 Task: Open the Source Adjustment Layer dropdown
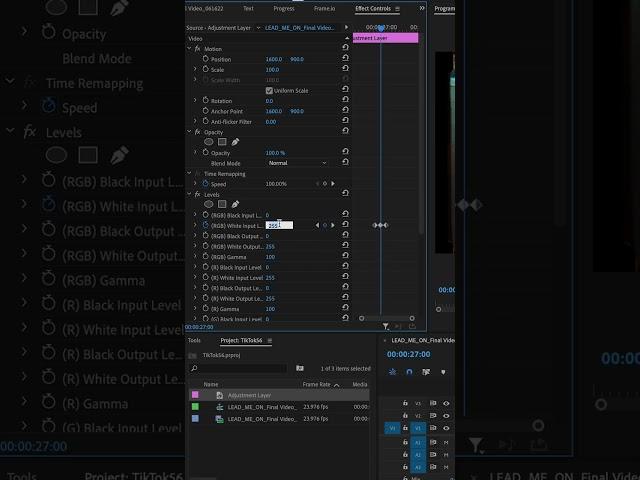click(x=258, y=28)
